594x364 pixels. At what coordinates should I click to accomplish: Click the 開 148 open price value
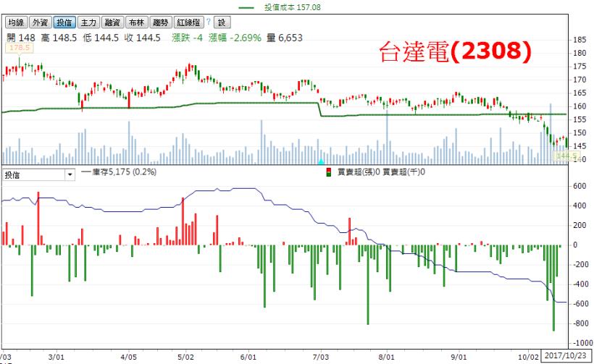[x=21, y=38]
